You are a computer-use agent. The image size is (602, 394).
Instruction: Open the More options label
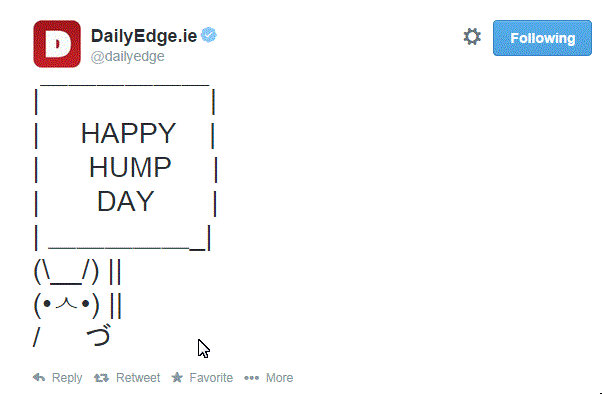pyautogui.click(x=280, y=378)
